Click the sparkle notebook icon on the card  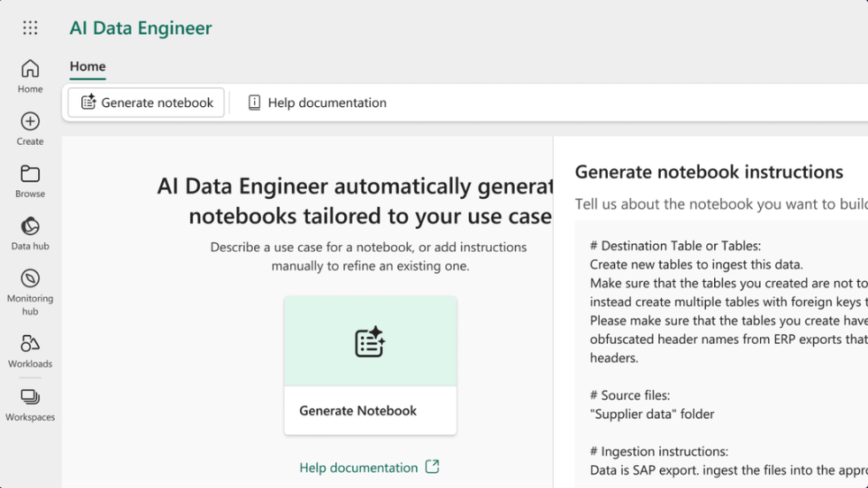click(370, 342)
